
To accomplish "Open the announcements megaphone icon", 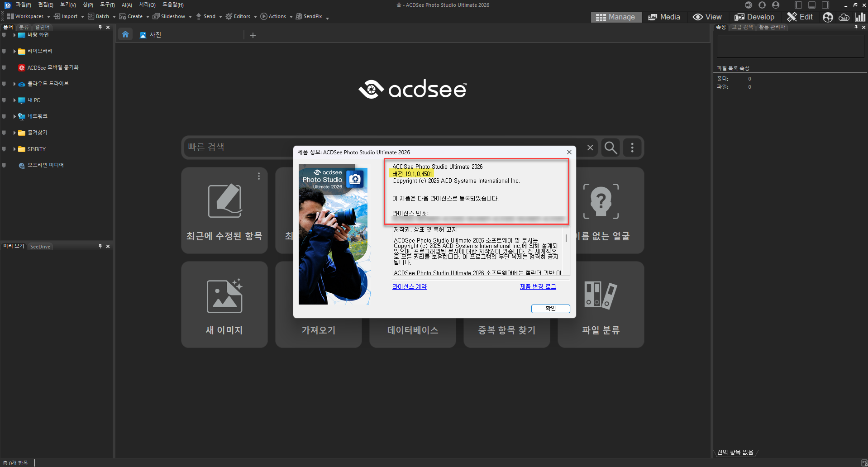I will [749, 5].
